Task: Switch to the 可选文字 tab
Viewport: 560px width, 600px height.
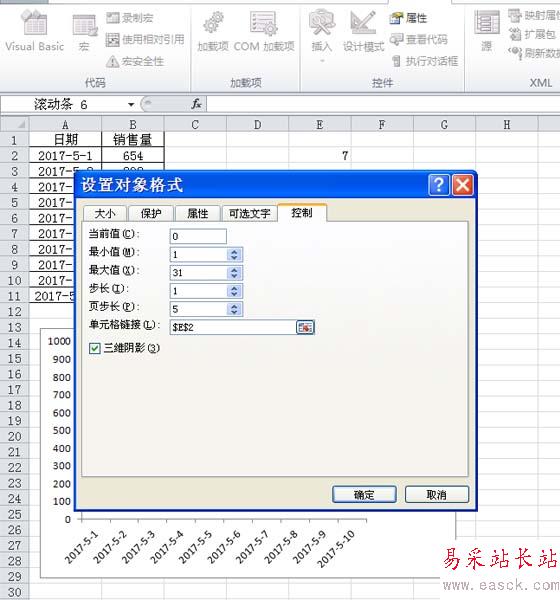Action: pos(250,213)
